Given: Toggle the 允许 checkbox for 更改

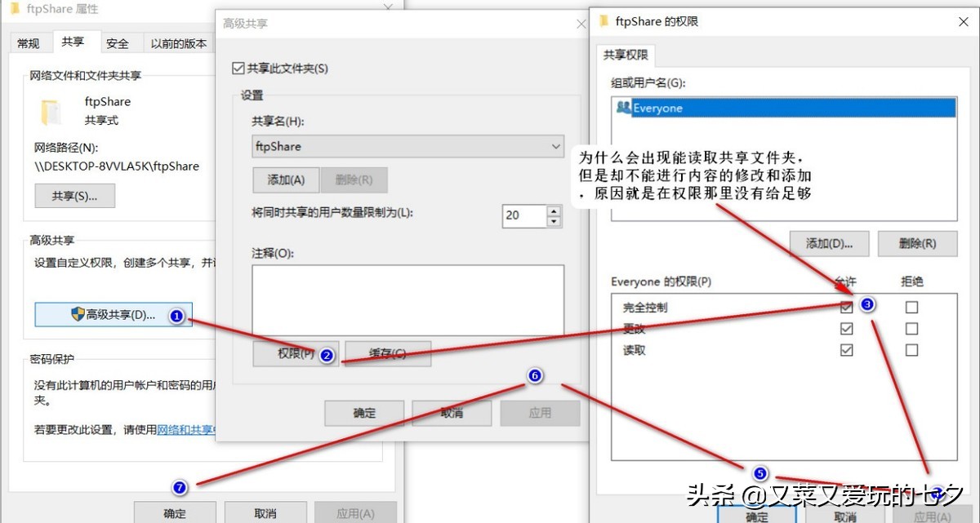Looking at the screenshot, I should point(846,328).
